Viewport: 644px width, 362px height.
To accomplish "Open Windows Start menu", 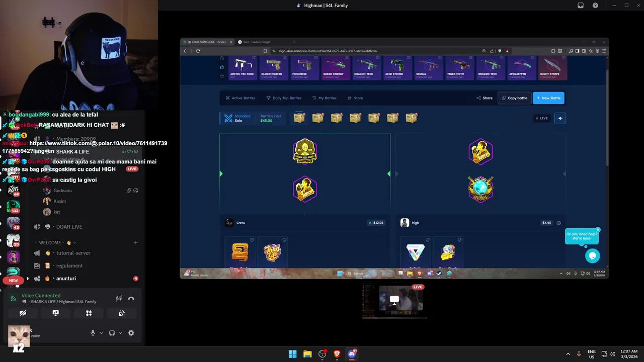I will coord(292,354).
